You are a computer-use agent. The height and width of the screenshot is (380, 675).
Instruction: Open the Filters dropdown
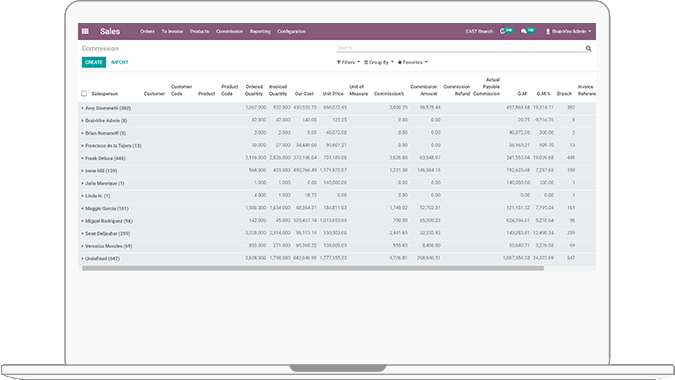348,62
